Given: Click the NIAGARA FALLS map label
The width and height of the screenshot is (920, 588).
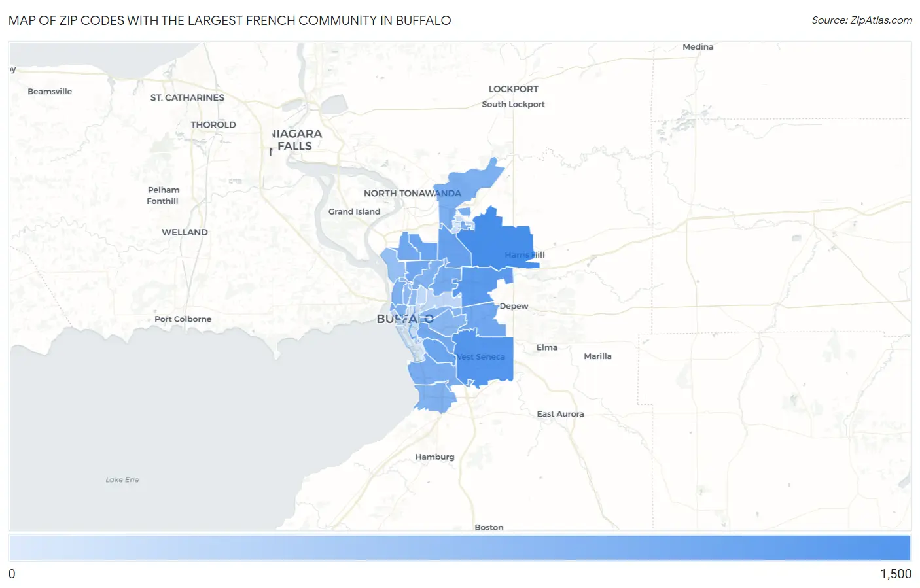Looking at the screenshot, I should [x=296, y=140].
